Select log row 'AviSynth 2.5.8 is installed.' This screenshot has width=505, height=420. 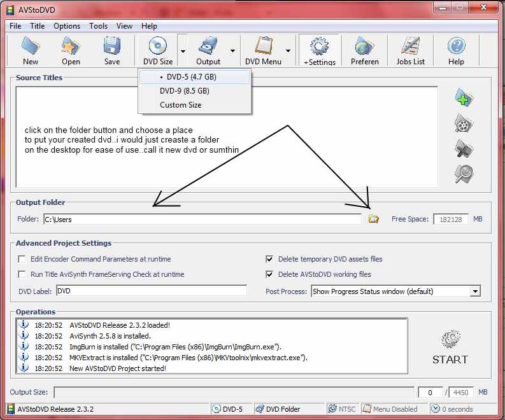[212, 336]
